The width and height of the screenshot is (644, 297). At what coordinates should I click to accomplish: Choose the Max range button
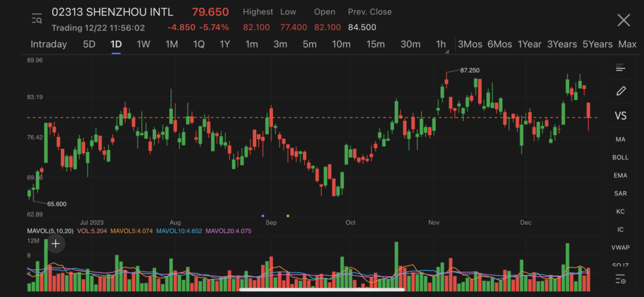[x=627, y=44]
